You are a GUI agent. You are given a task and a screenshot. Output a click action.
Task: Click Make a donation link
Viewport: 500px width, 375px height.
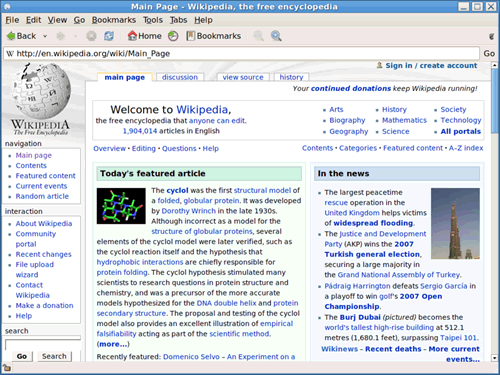pyautogui.click(x=44, y=305)
